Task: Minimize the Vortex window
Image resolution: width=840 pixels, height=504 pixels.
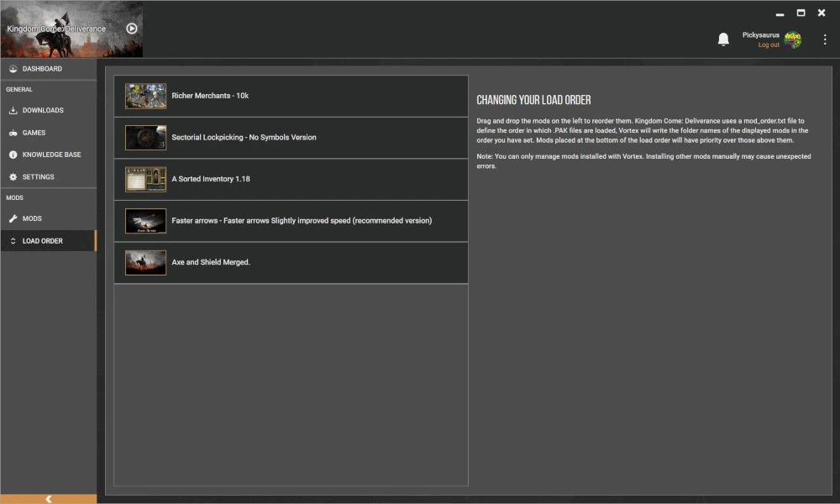Action: tap(780, 13)
